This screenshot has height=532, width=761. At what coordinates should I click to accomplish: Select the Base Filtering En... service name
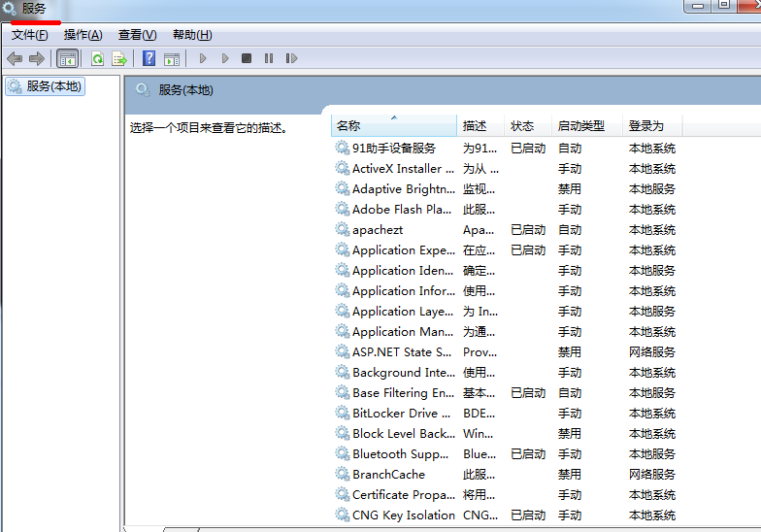tap(404, 392)
